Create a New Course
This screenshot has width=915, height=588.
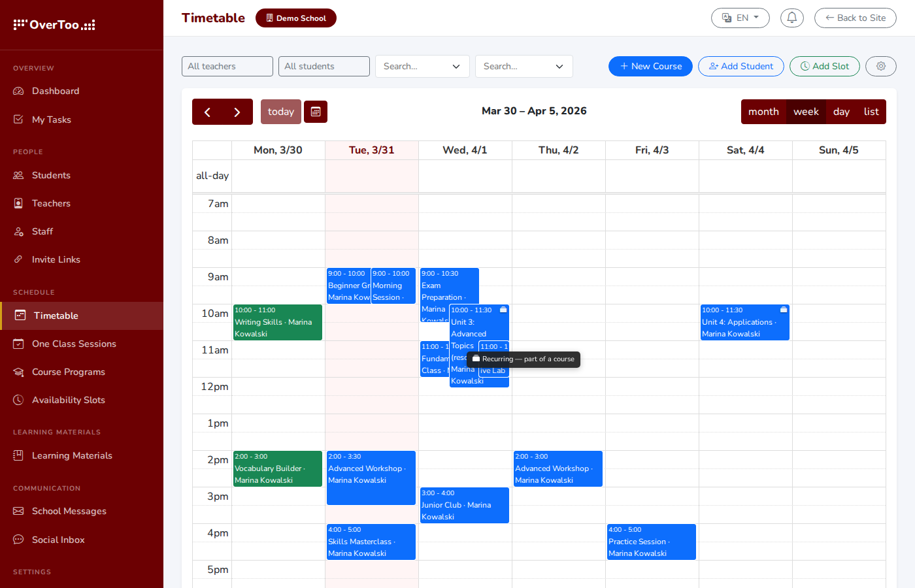coord(650,66)
